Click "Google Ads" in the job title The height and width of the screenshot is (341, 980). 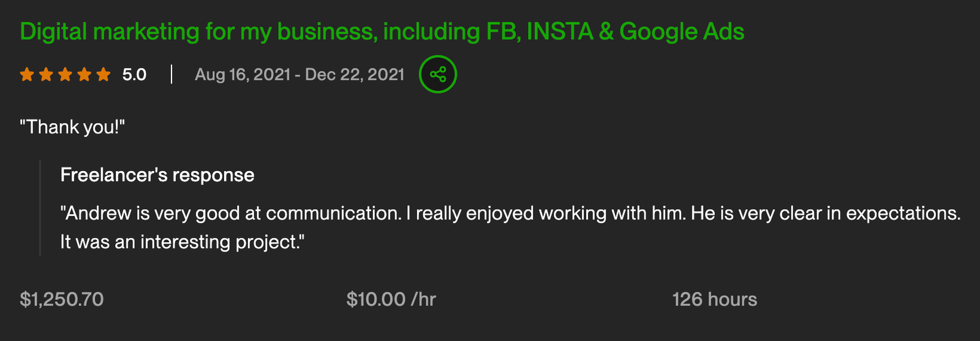682,31
